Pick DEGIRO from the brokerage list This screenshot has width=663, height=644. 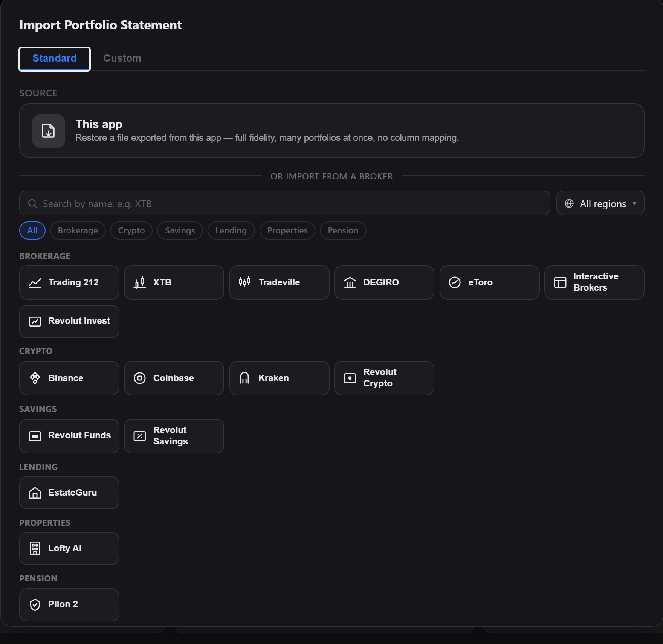[384, 282]
